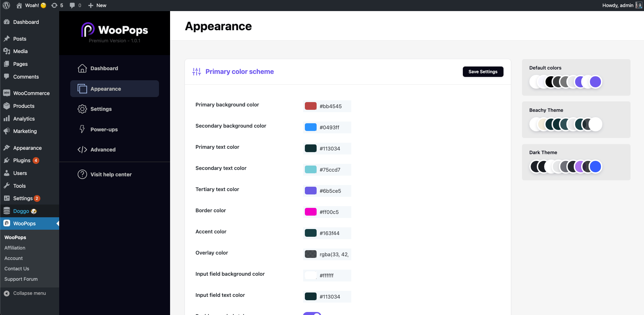Screen dimensions: 644x315
Task: Click the Border color hex input field
Action: pyautogui.click(x=333, y=212)
